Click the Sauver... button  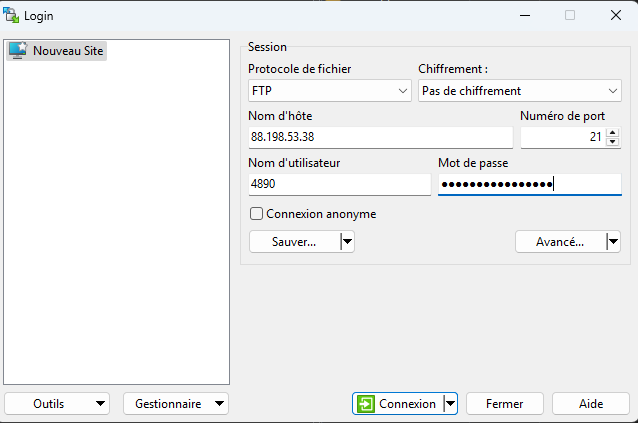[294, 241]
